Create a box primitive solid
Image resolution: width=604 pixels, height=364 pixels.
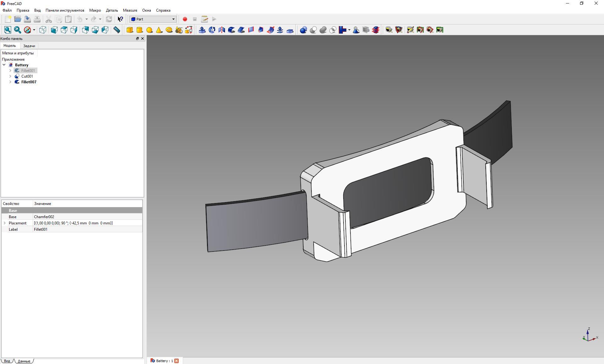130,30
